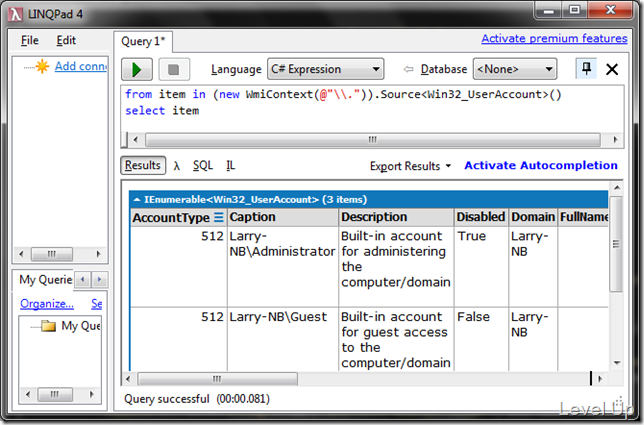Viewport: 644px width, 425px height.
Task: Click the database arrow icon beside Database label
Action: click(408, 69)
